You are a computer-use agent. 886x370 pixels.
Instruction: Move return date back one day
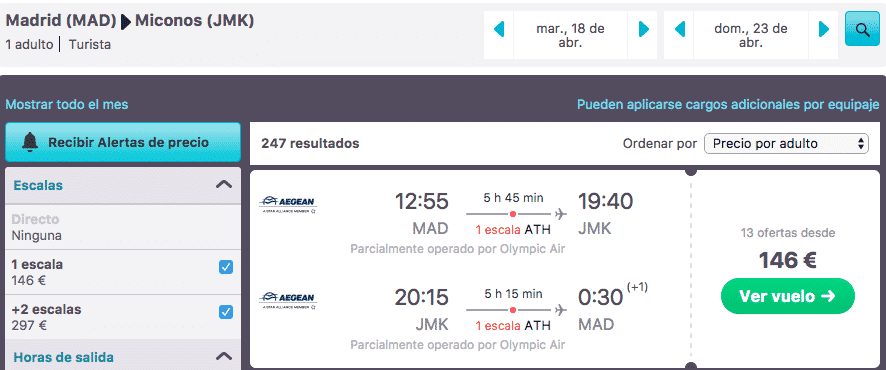(x=680, y=29)
